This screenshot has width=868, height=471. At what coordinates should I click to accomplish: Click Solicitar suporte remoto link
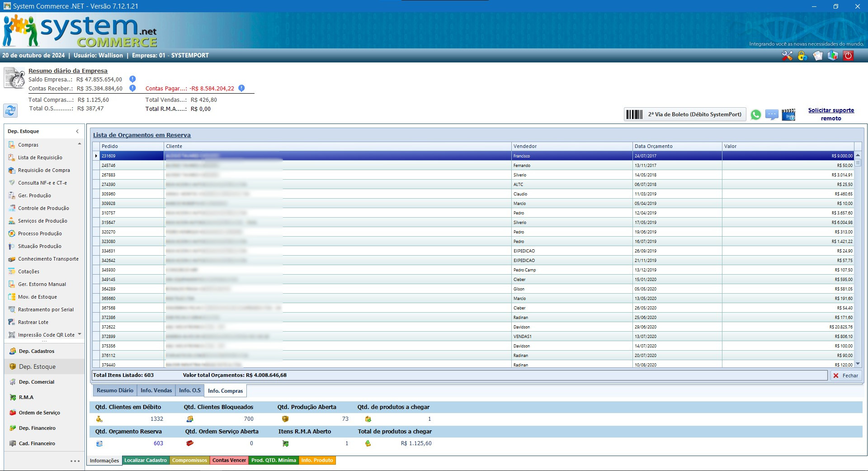(831, 114)
